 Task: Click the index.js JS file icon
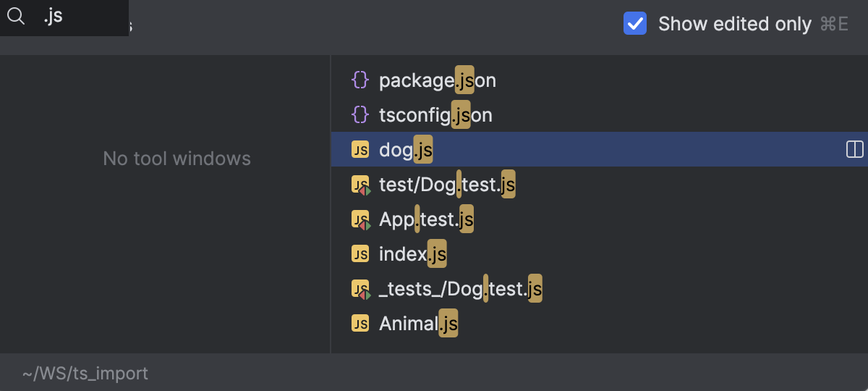point(359,253)
